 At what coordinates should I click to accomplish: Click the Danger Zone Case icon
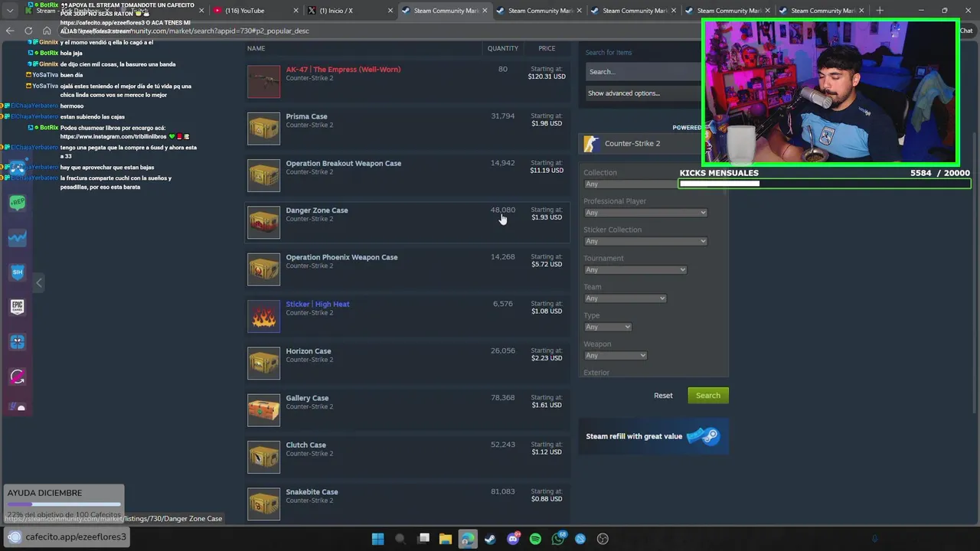click(263, 223)
